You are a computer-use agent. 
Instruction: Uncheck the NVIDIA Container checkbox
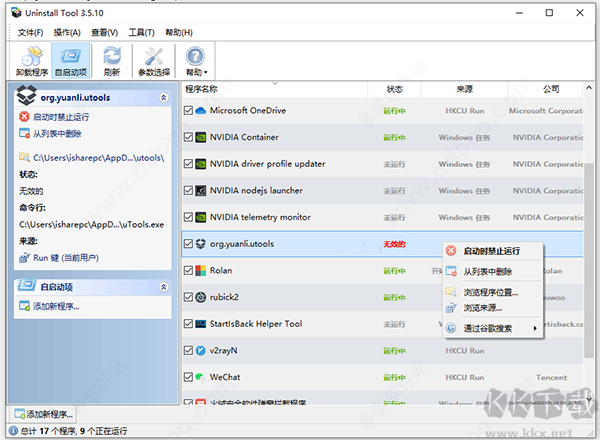pos(188,137)
